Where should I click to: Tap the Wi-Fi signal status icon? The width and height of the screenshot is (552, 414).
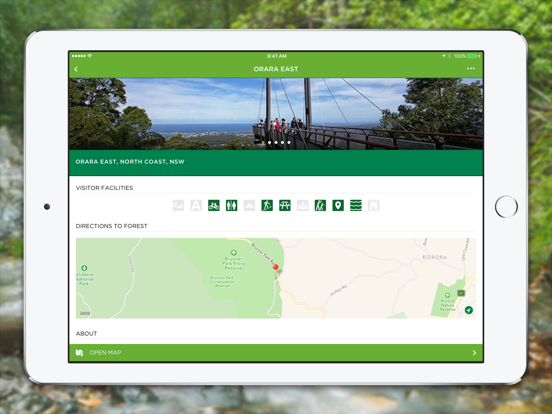[90, 56]
